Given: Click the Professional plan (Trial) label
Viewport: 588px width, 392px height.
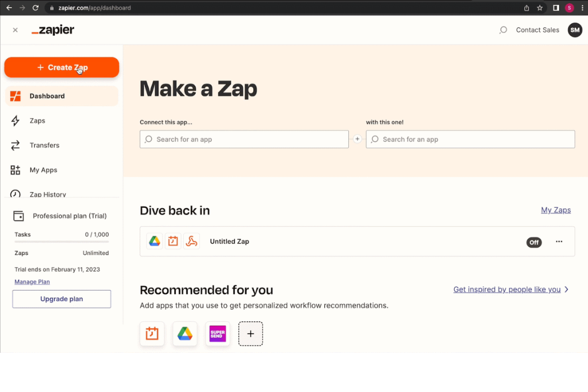Looking at the screenshot, I should pos(70,216).
